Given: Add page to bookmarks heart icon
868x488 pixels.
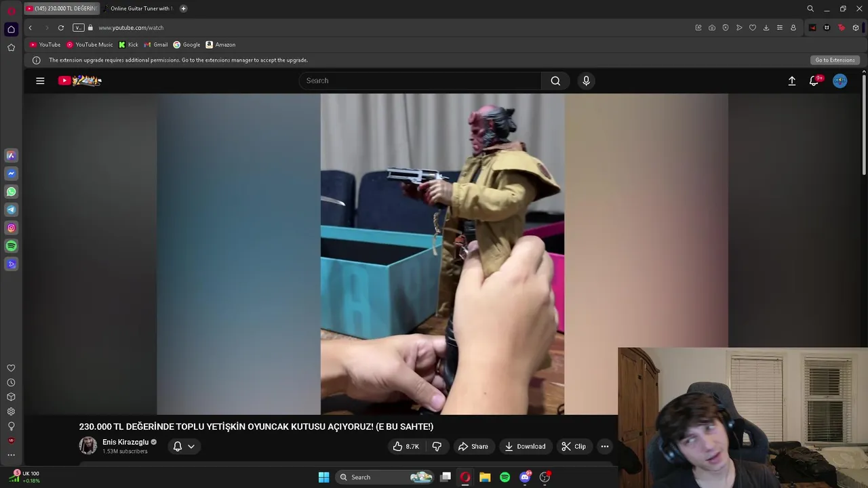Looking at the screenshot, I should [753, 28].
